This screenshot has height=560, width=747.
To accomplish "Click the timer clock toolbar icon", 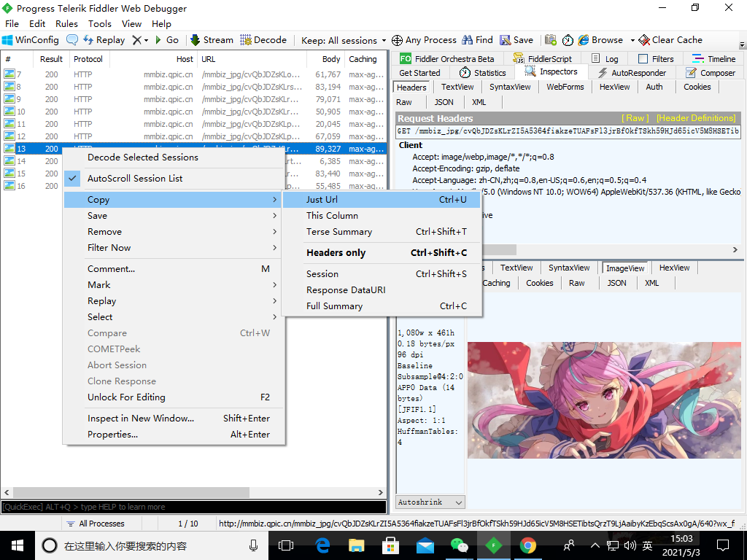I will (568, 40).
